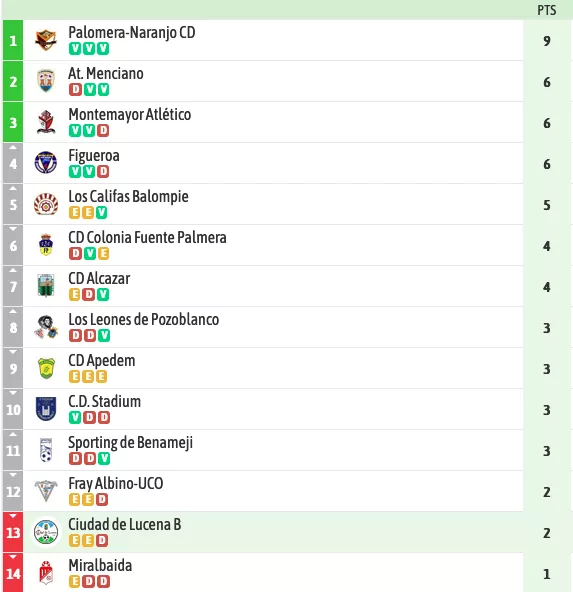Click the Figueroa team badge

tap(46, 163)
